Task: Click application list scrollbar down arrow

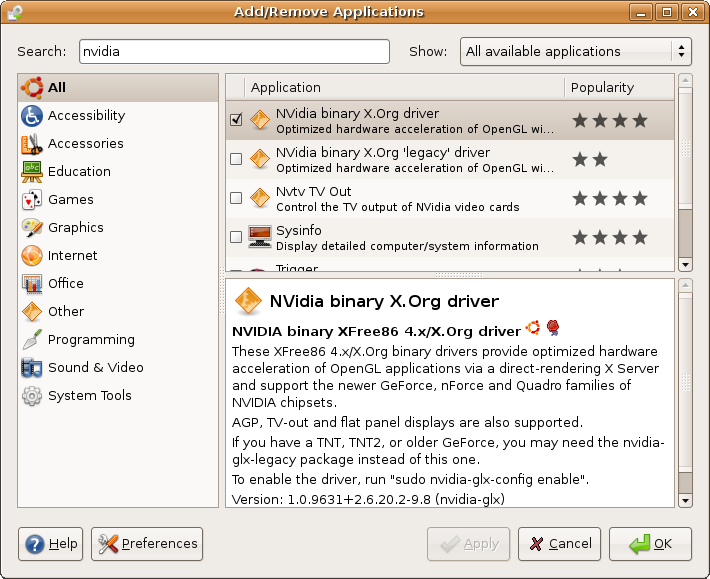Action: [685, 265]
